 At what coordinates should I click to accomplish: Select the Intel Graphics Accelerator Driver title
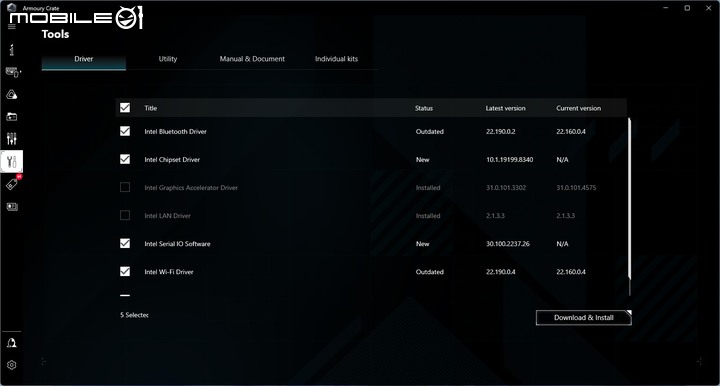(x=191, y=188)
